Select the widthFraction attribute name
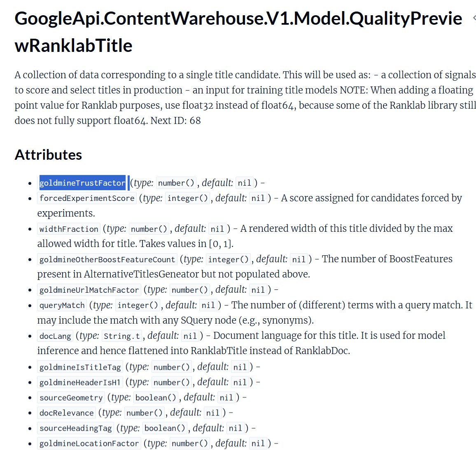The width and height of the screenshot is (476, 450). pyautogui.click(x=69, y=229)
